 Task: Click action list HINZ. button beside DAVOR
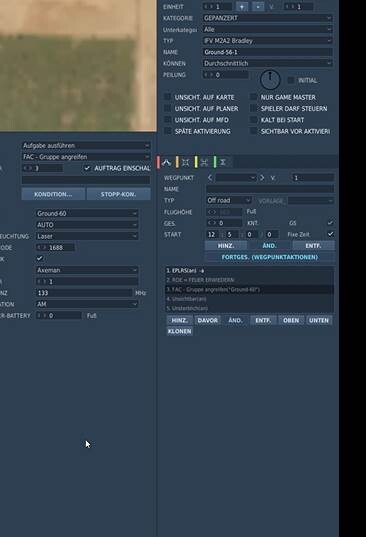[179, 320]
